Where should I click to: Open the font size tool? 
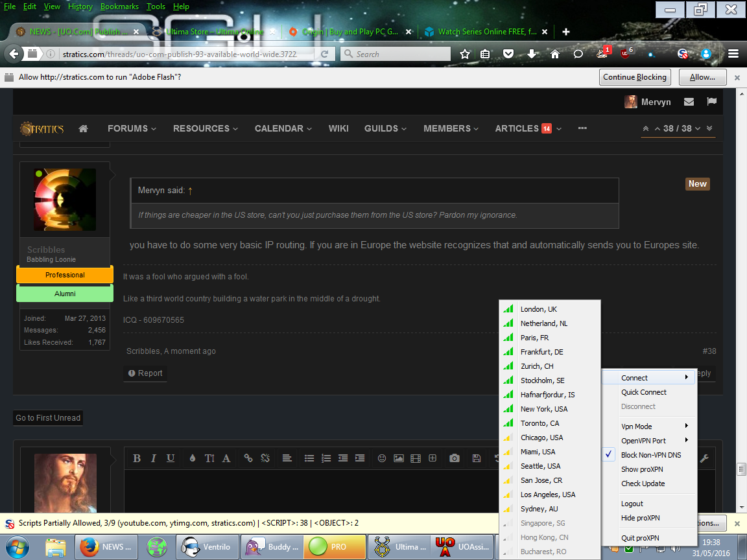click(x=209, y=458)
